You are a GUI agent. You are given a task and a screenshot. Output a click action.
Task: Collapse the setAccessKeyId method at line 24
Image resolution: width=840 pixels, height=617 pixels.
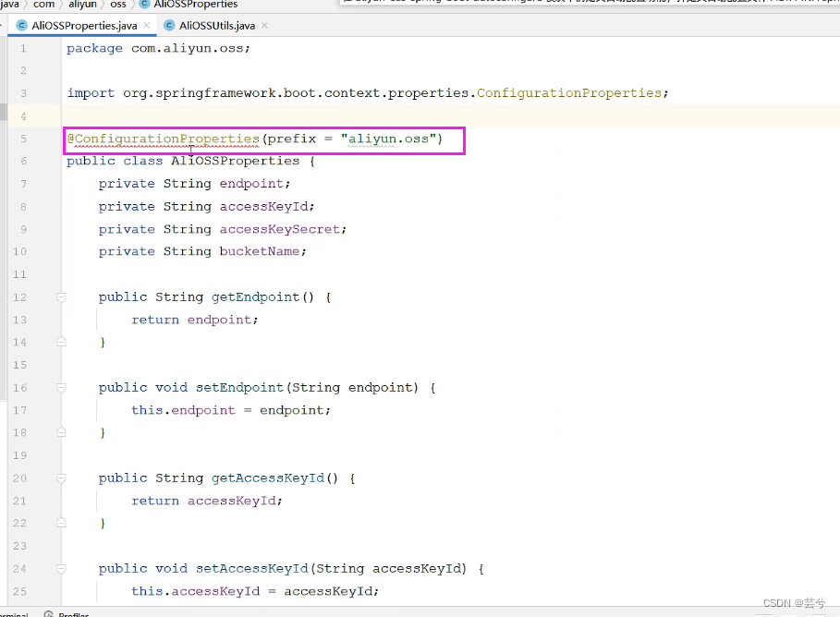61,568
